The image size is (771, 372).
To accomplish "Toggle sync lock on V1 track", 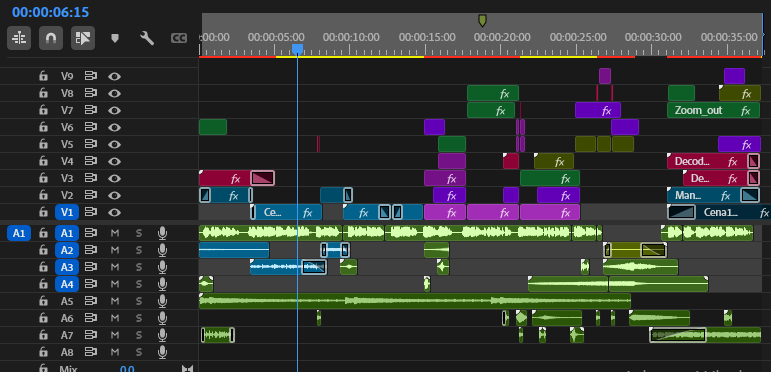I will pos(90,212).
